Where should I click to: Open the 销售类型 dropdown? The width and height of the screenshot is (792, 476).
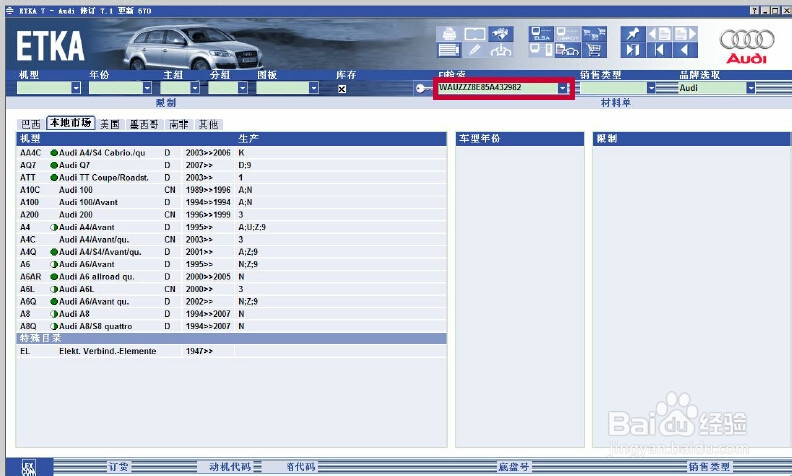point(651,88)
